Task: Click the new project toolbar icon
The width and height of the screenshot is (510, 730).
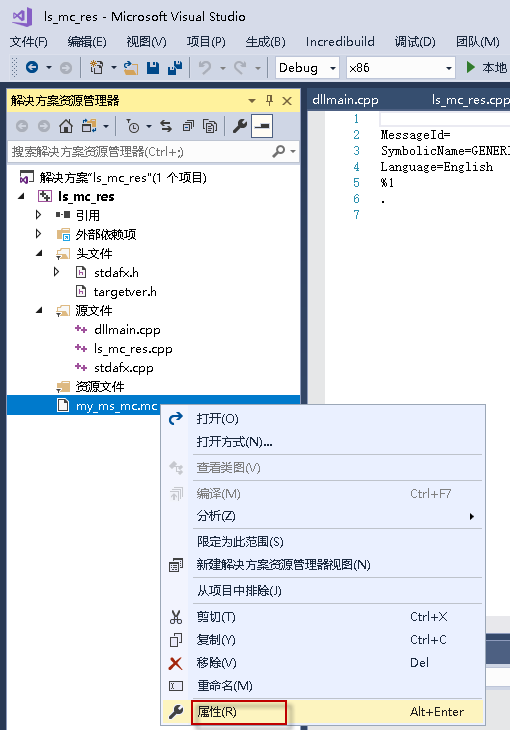Action: pos(96,68)
